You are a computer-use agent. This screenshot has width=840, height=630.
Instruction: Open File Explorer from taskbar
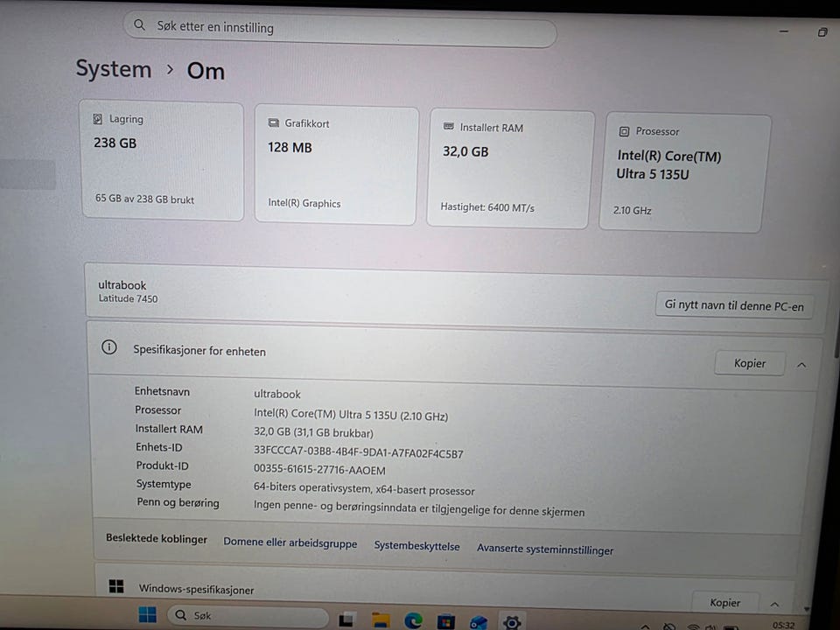(x=381, y=620)
